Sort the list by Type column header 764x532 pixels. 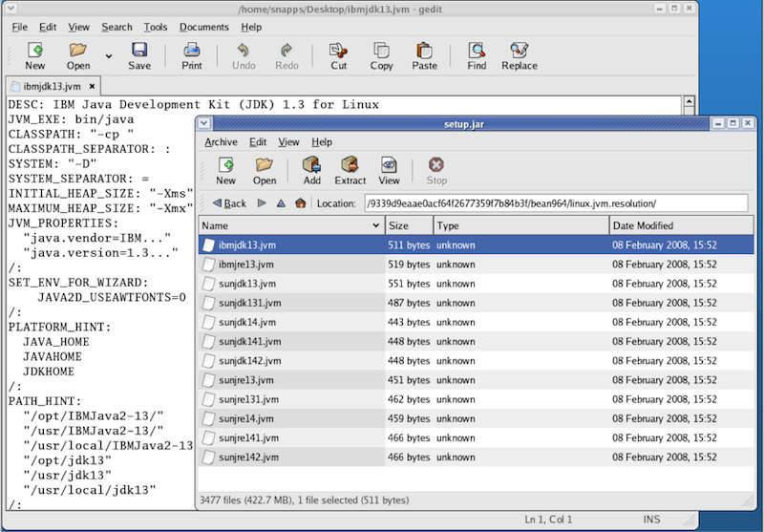tap(521, 225)
